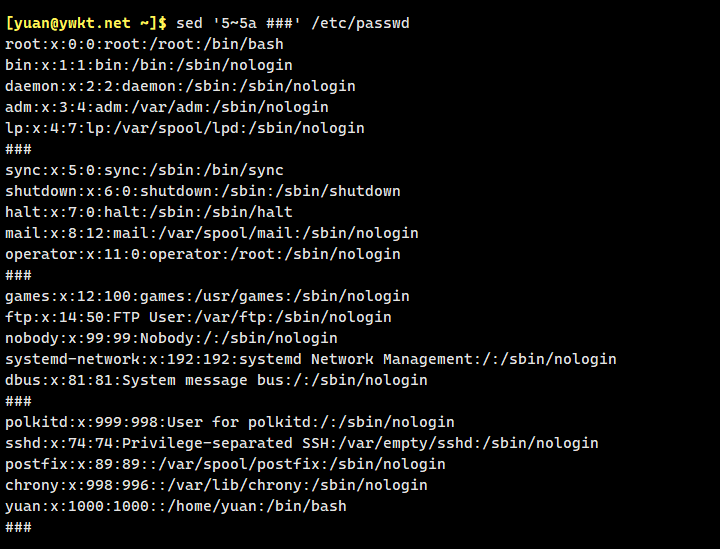Image resolution: width=720 pixels, height=549 pixels.
Task: Click the FTP User line
Action: [198, 317]
